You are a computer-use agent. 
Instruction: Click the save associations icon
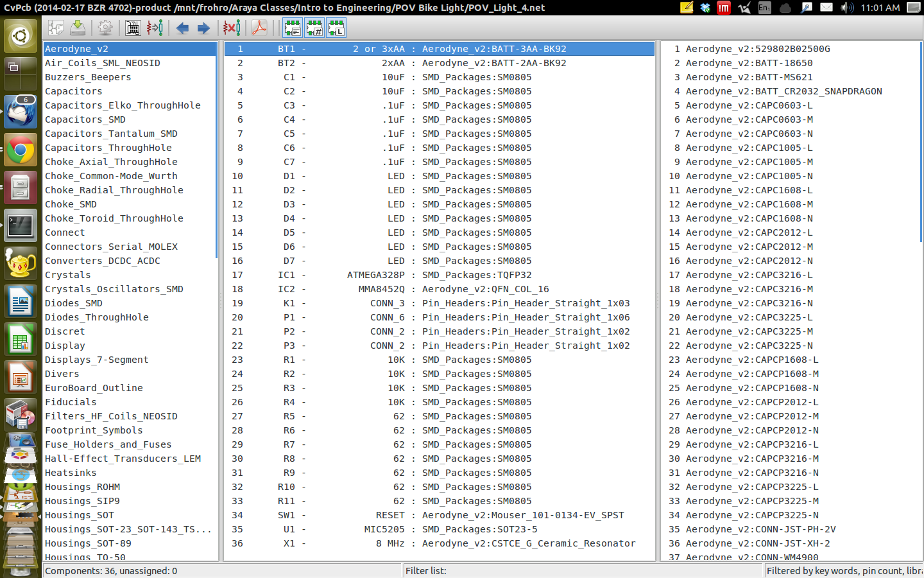click(x=78, y=28)
